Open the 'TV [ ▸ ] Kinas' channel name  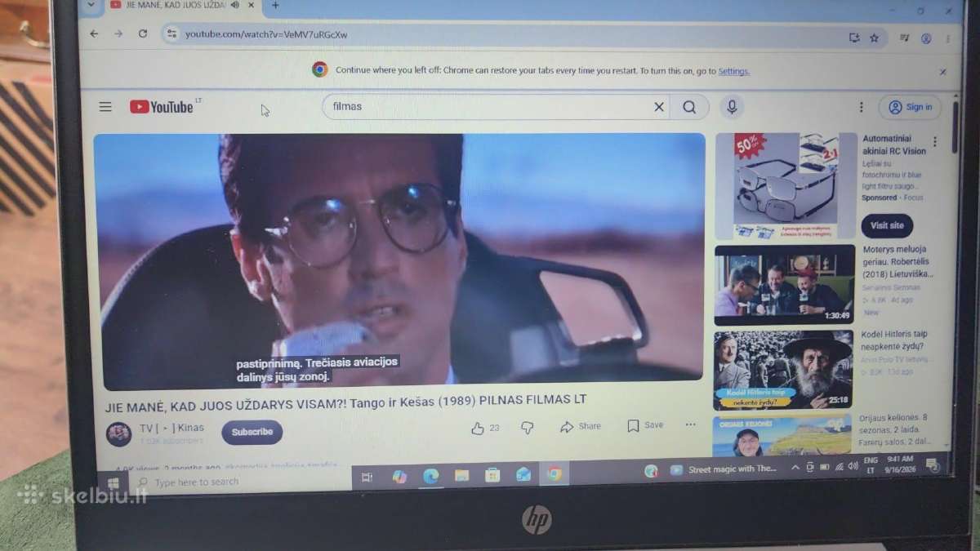[171, 428]
